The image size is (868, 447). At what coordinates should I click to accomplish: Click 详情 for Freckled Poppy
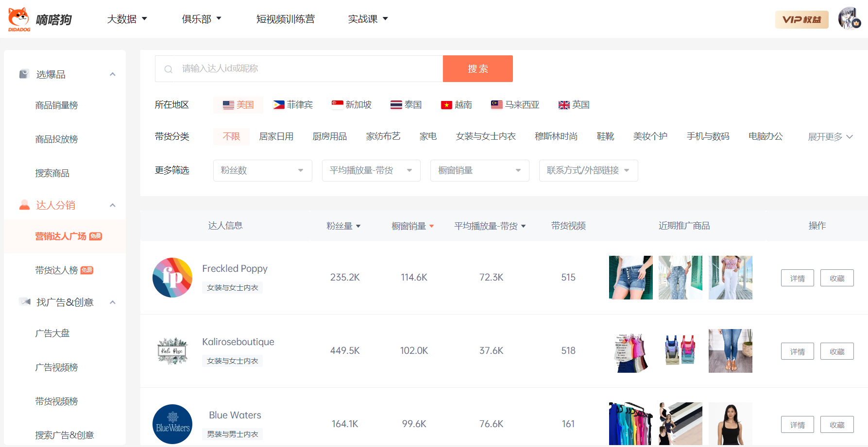click(797, 278)
